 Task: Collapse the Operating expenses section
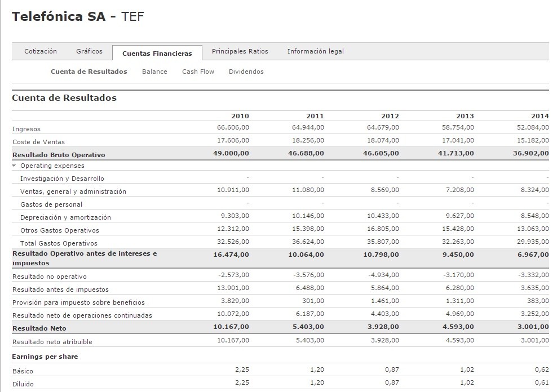point(14,166)
